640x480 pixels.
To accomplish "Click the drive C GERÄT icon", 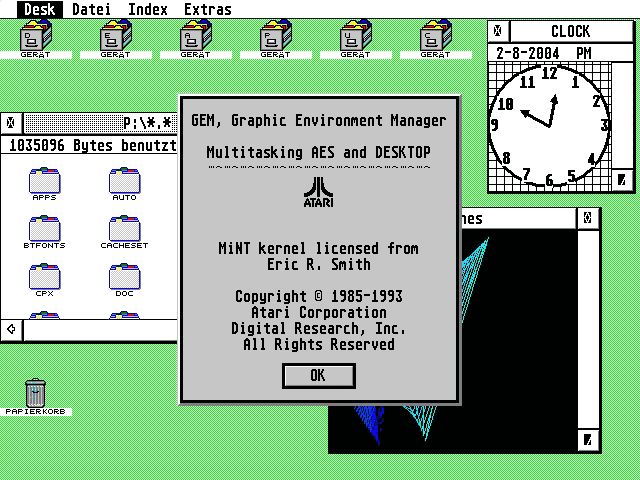I will point(436,38).
